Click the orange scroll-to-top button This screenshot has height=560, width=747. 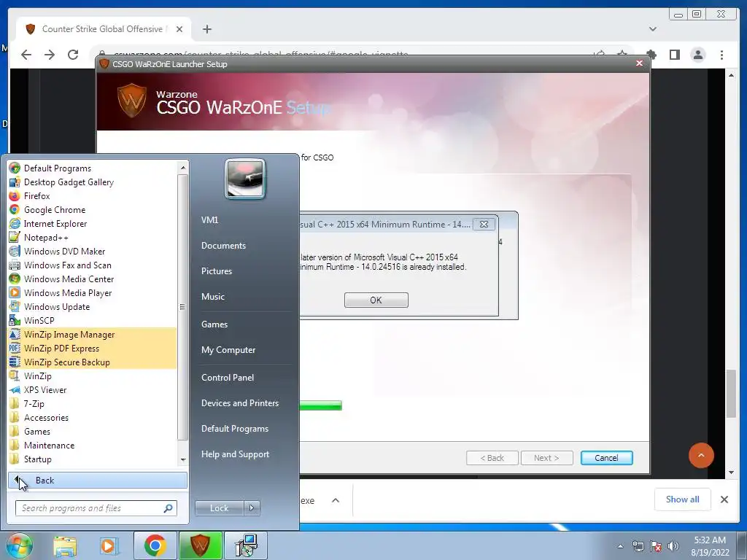(x=701, y=455)
